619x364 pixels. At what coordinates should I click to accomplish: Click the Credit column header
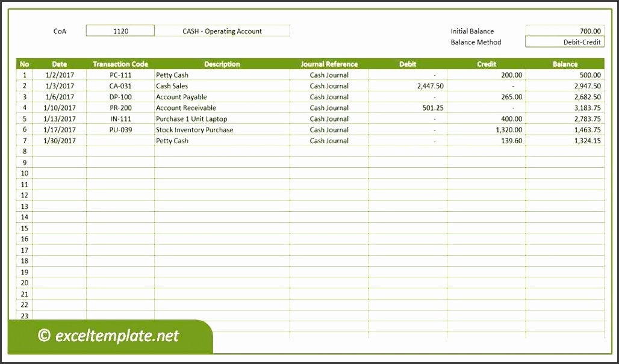[486, 64]
